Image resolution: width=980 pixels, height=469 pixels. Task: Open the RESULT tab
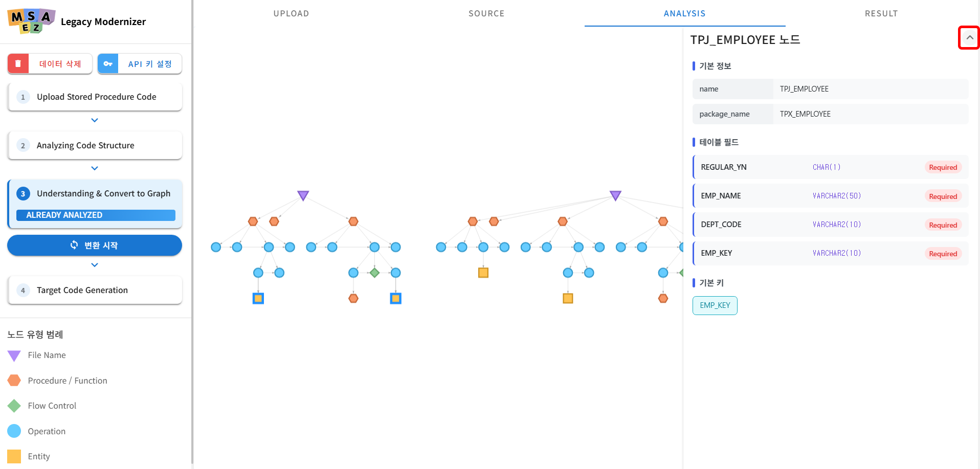tap(881, 13)
